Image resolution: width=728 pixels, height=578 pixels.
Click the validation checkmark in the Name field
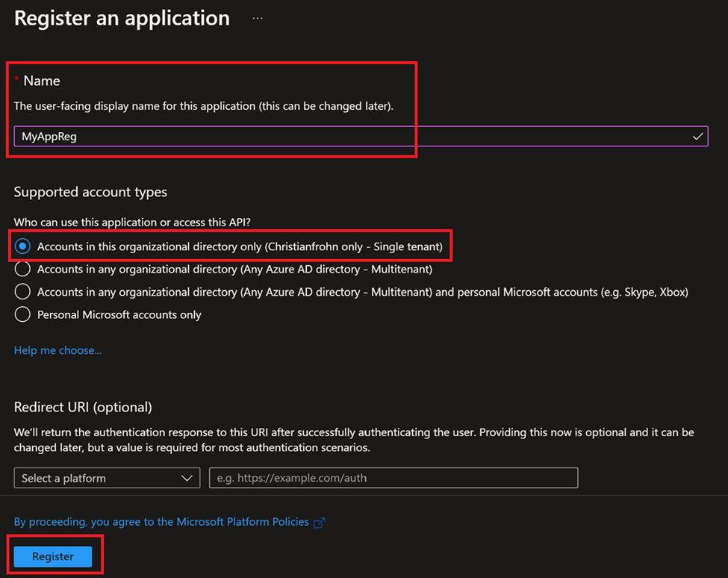click(x=697, y=136)
